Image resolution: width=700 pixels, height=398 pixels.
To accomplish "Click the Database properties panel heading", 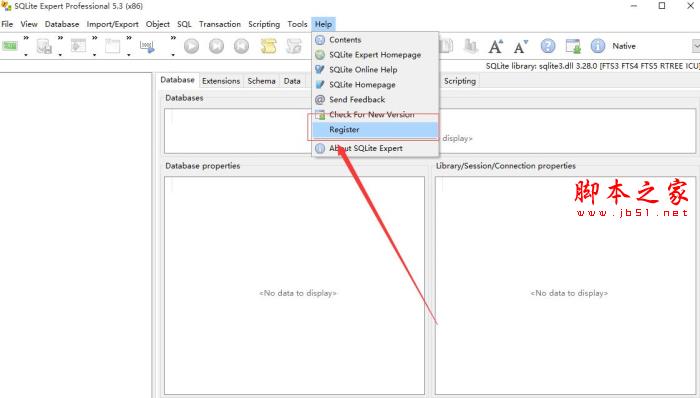I will tap(203, 166).
